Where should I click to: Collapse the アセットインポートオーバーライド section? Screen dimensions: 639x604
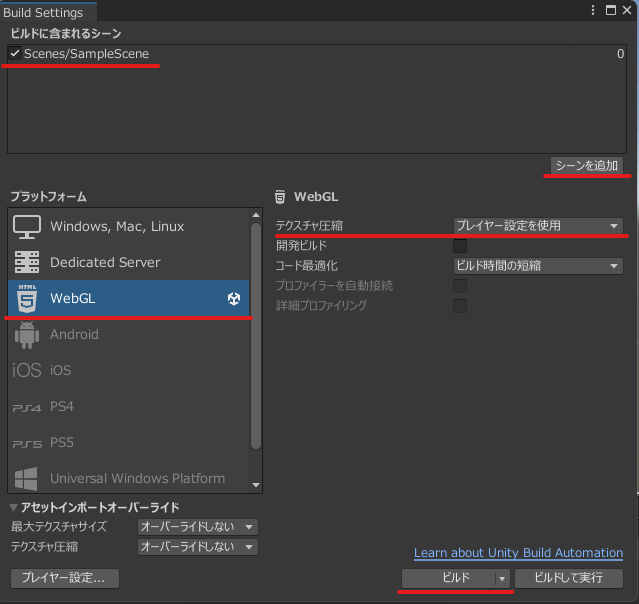[x=13, y=508]
